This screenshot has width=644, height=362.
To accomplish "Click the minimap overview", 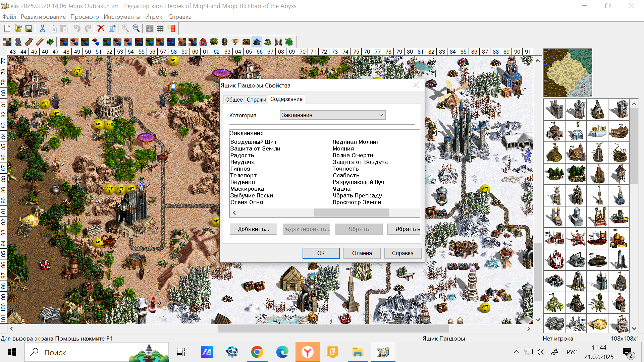I will [568, 73].
